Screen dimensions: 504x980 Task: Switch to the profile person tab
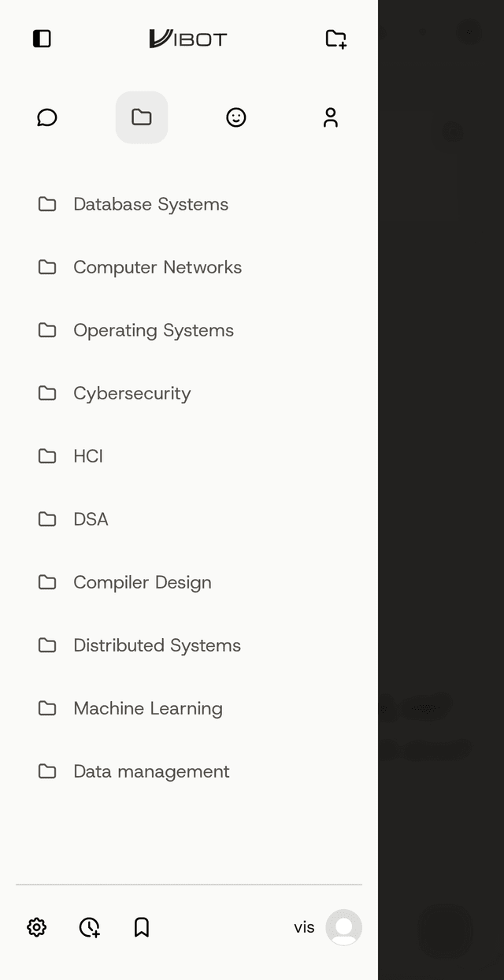click(331, 117)
